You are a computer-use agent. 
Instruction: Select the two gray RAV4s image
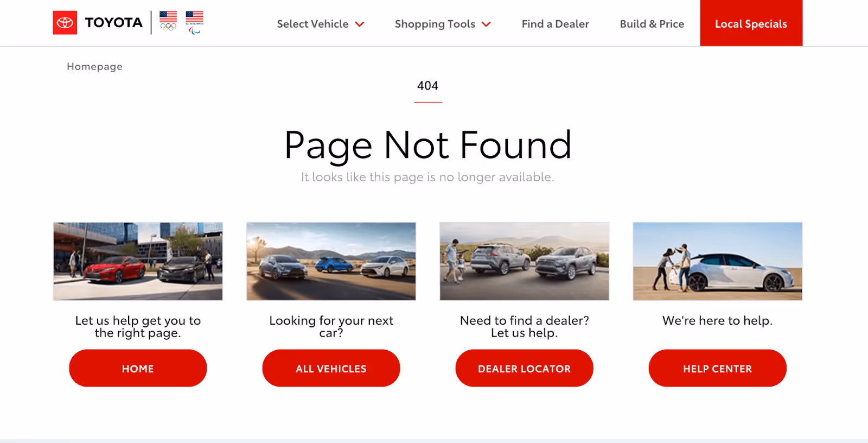(x=524, y=261)
